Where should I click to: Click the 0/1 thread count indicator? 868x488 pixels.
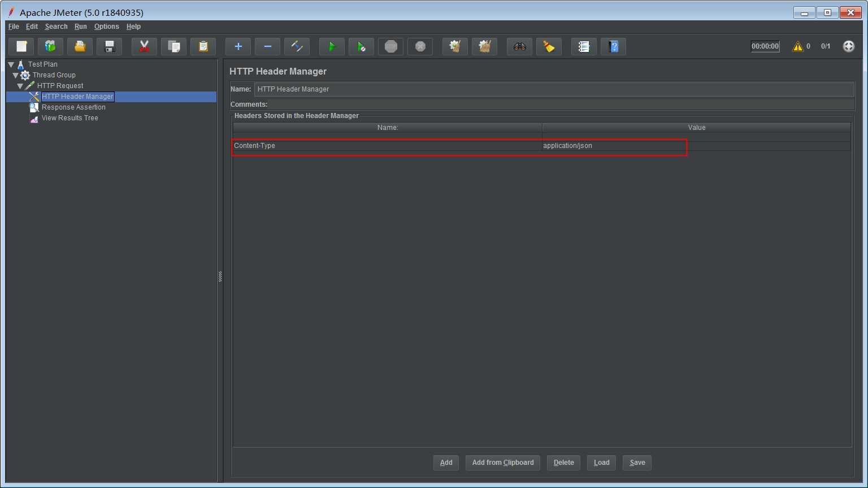(x=826, y=46)
